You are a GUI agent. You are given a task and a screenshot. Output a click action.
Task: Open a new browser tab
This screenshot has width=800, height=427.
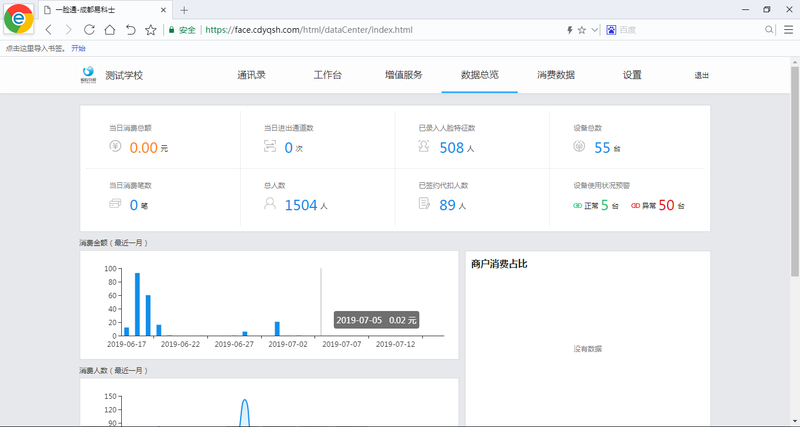[184, 10]
